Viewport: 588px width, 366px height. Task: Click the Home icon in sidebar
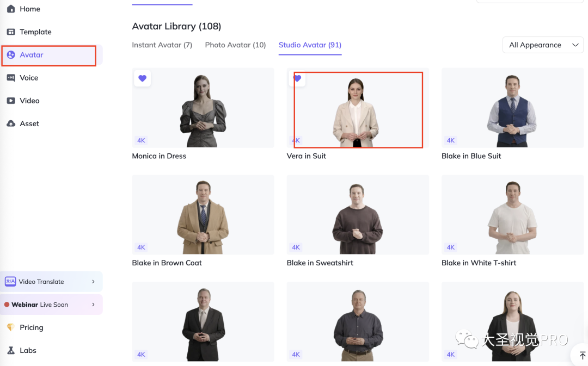(x=11, y=9)
